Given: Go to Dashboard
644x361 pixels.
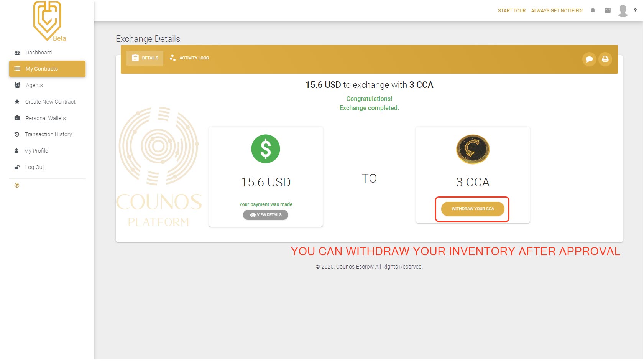Looking at the screenshot, I should tap(38, 53).
